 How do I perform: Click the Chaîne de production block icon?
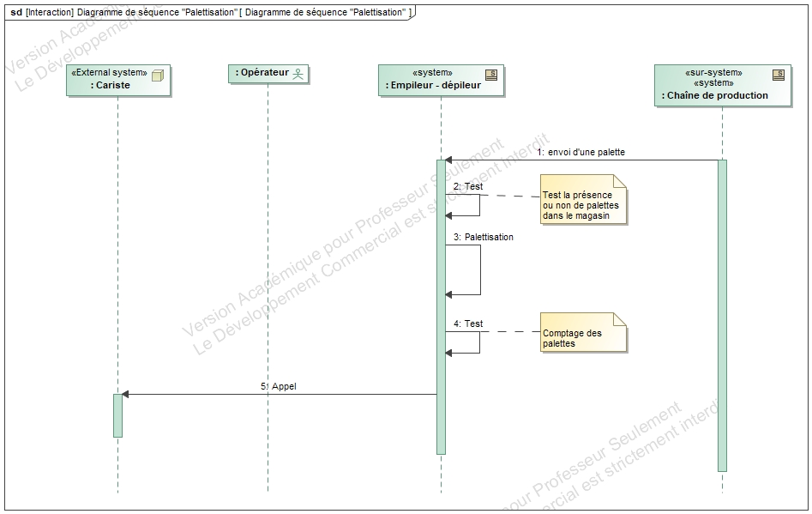779,75
